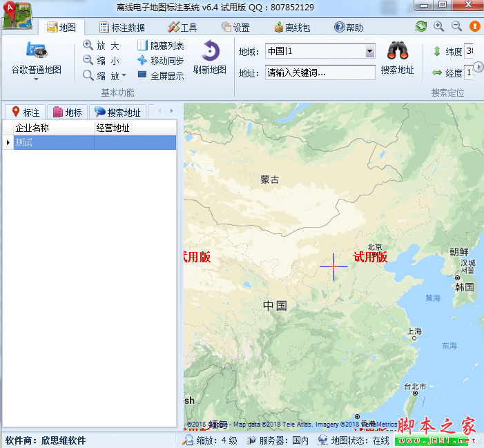Click the 经度 left-right arrow icon
The height and width of the screenshot is (448, 484).
[x=437, y=72]
